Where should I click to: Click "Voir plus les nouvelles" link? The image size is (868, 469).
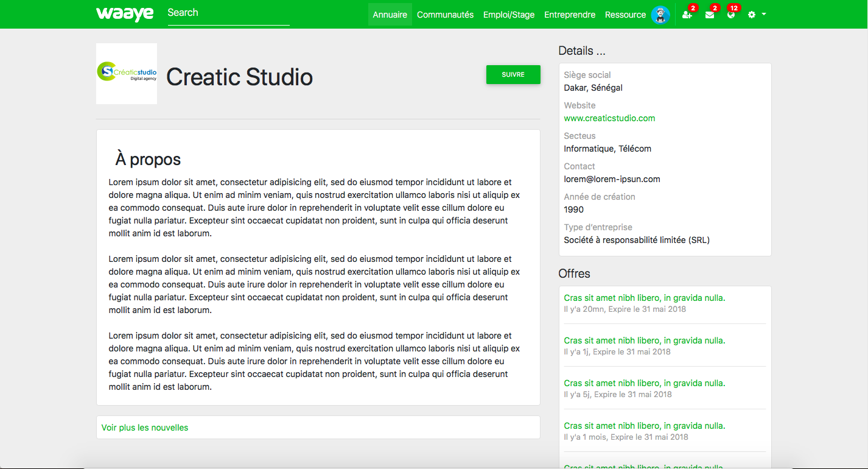145,428
